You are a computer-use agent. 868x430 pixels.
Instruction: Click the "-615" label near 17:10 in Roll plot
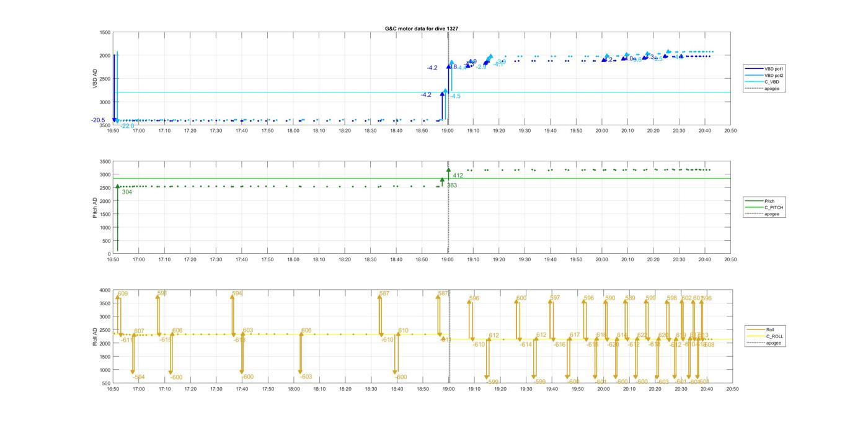point(165,339)
